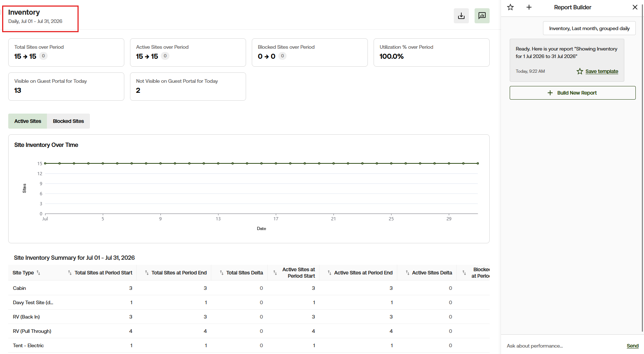Click the plus icon in Report Builder header
Screen dimensions: 644x354
pyautogui.click(x=529, y=7)
